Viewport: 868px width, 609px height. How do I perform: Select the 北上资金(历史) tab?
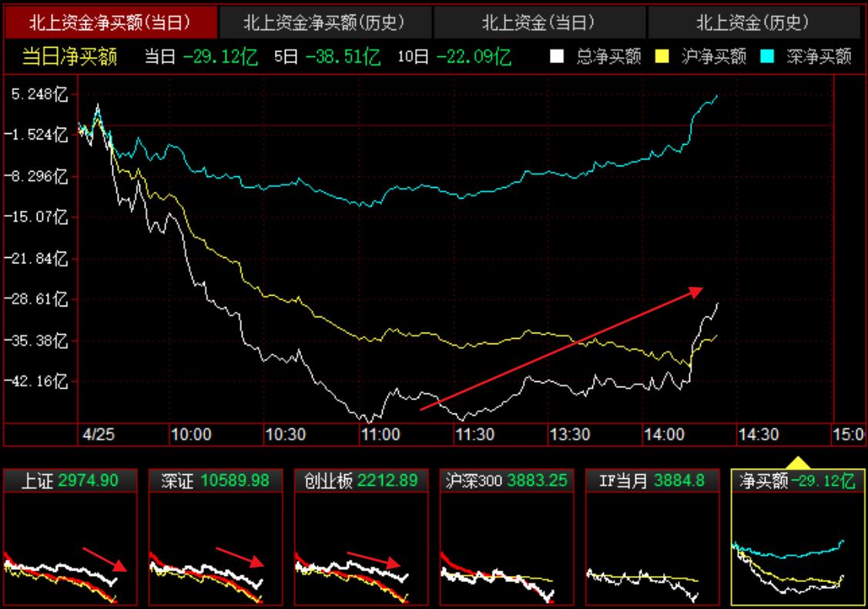pos(752,23)
